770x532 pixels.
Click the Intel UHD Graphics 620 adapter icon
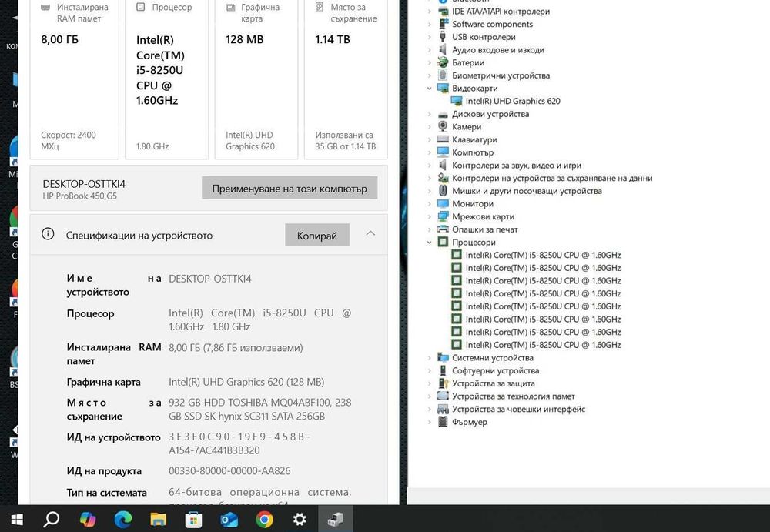pyautogui.click(x=457, y=101)
